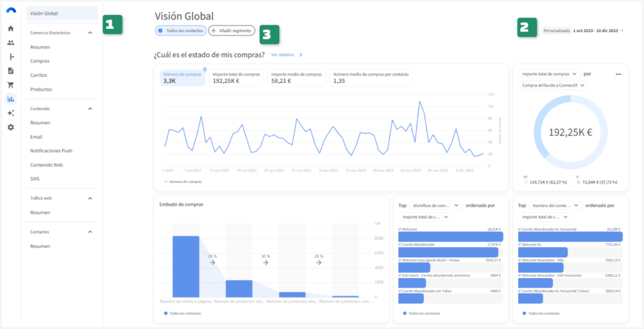This screenshot has height=329, width=644.
Task: Collapse the Tráfico web section
Action: click(x=91, y=198)
